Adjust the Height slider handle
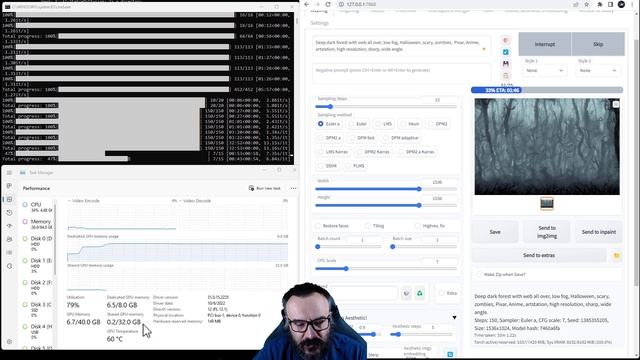 pyautogui.click(x=419, y=205)
